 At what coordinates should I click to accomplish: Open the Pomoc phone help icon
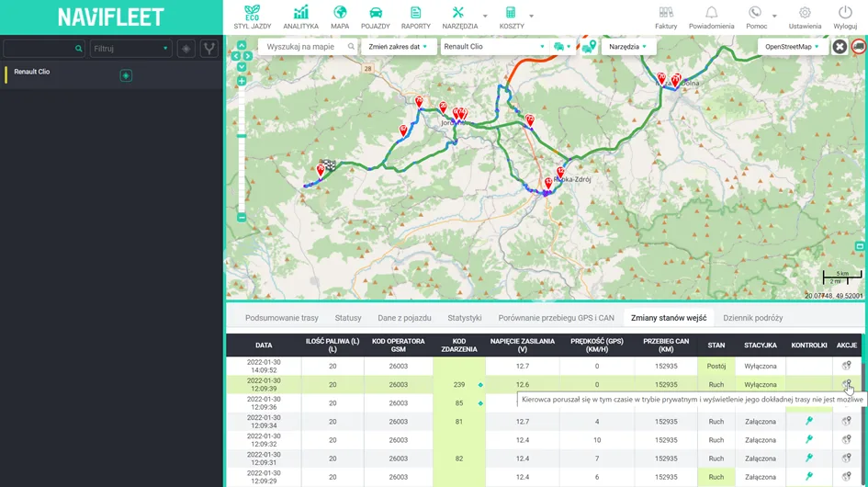pyautogui.click(x=756, y=17)
